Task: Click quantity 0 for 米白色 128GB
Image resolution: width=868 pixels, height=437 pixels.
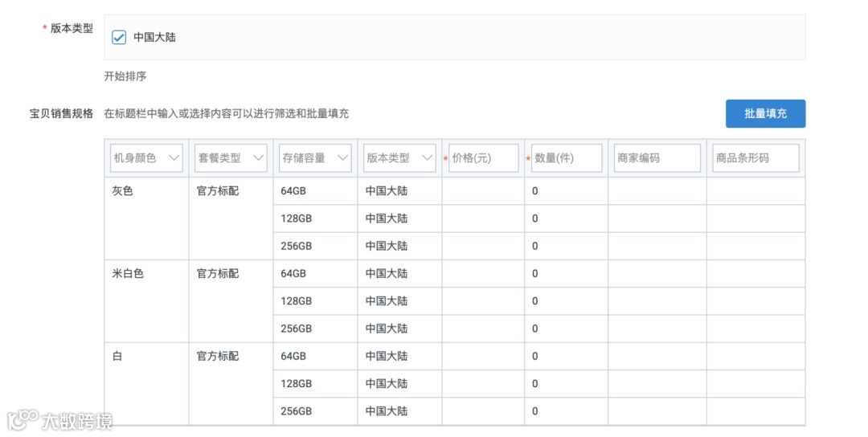Action: click(x=534, y=301)
